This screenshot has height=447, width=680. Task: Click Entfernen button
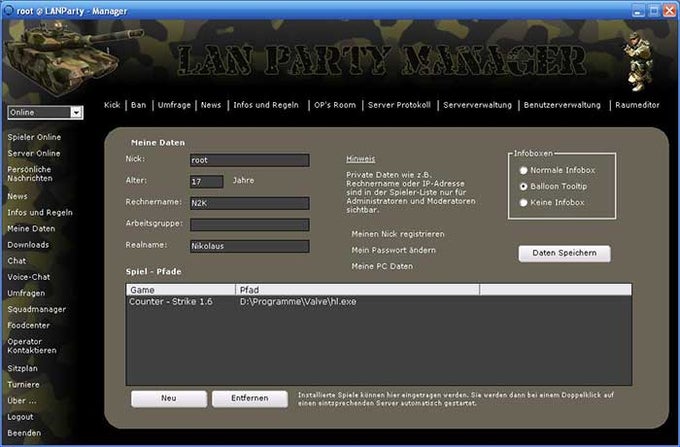[249, 398]
